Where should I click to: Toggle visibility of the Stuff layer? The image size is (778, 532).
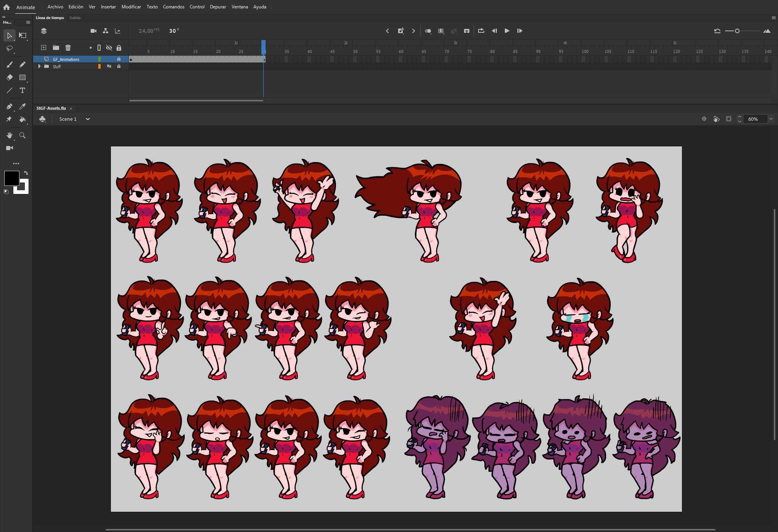(x=109, y=66)
